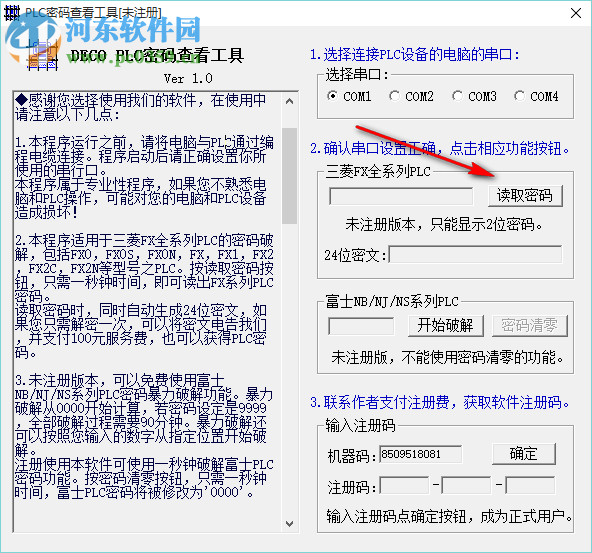Click the heading 3.联系作者支付注册费，获取软件注册码。
592x553 pixels.
point(440,402)
